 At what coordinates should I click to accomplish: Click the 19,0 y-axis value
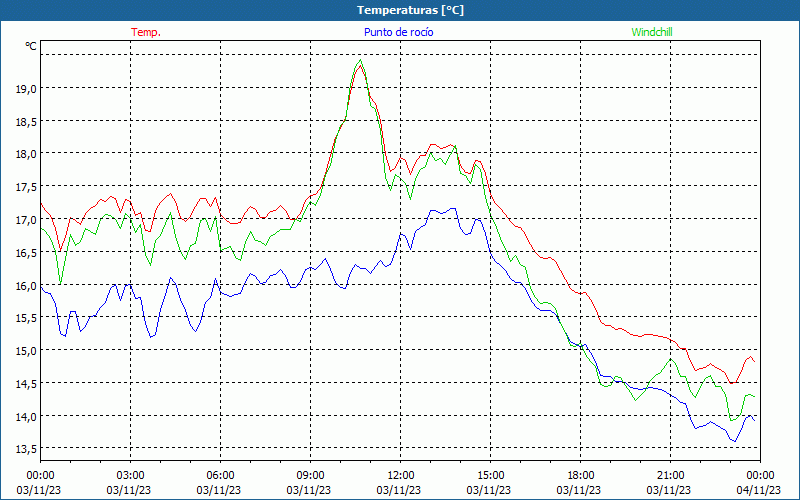pos(27,89)
